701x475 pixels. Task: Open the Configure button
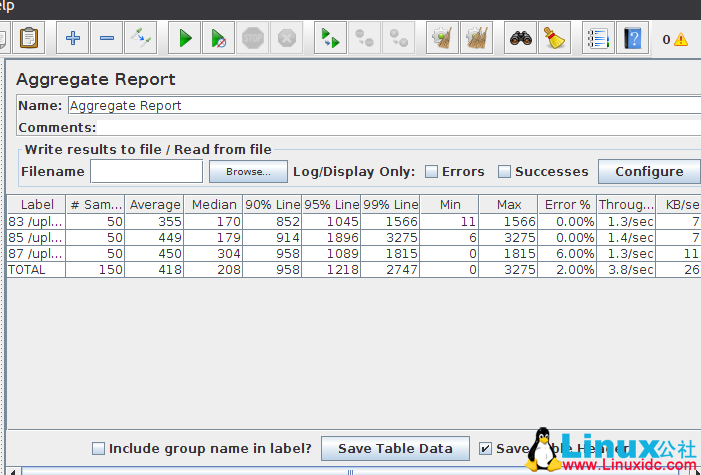[648, 171]
